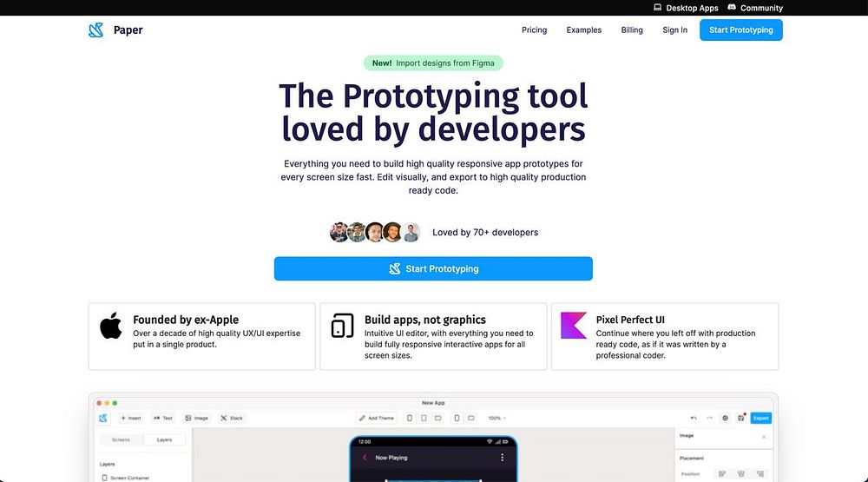Click the settings gear in the app preview
This screenshot has width=868, height=482.
point(725,419)
